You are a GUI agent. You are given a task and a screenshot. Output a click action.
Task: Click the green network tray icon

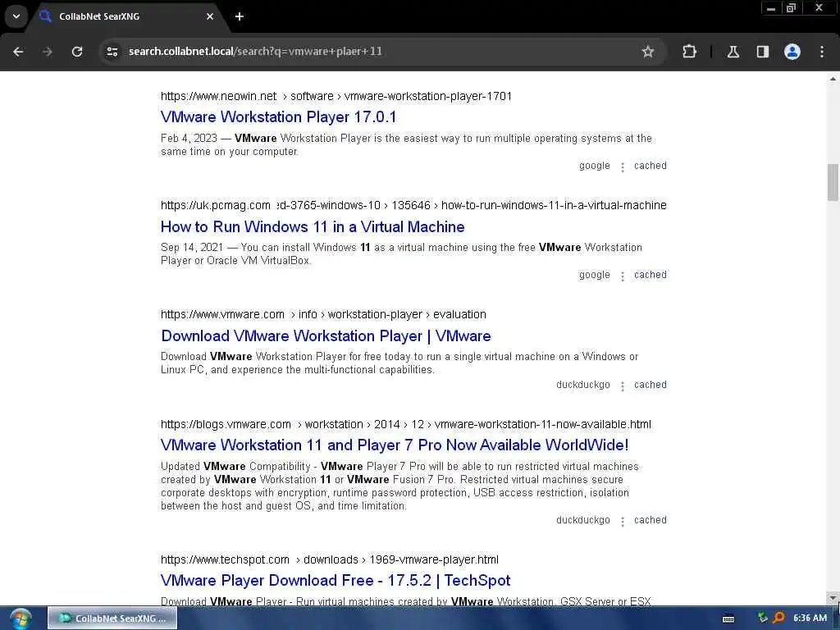(763, 619)
